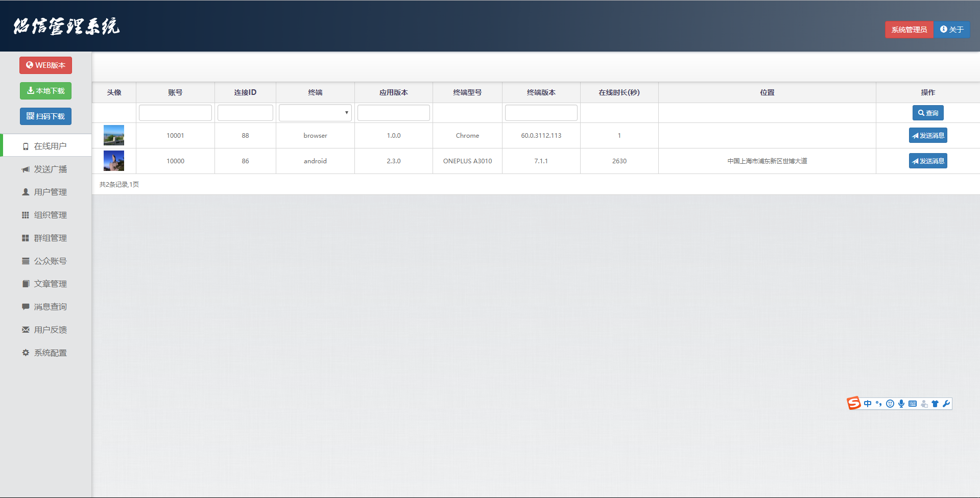980x498 pixels.
Task: Click the 查询 search button
Action: [928, 113]
